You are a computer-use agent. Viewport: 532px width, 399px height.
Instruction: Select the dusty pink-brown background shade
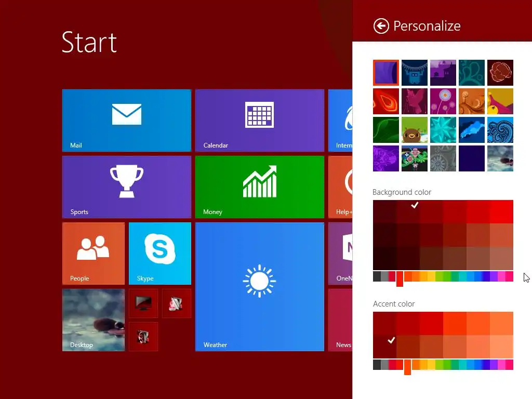[x=501, y=259]
